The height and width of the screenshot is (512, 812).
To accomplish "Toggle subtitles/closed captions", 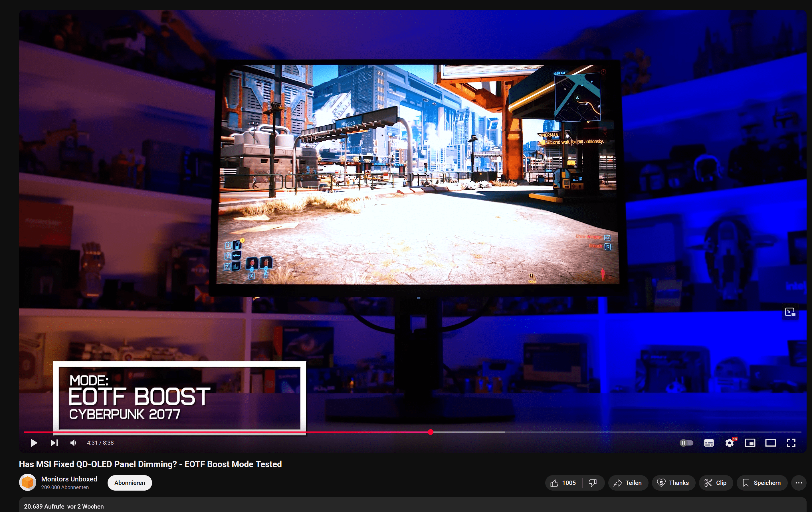I will pos(709,443).
